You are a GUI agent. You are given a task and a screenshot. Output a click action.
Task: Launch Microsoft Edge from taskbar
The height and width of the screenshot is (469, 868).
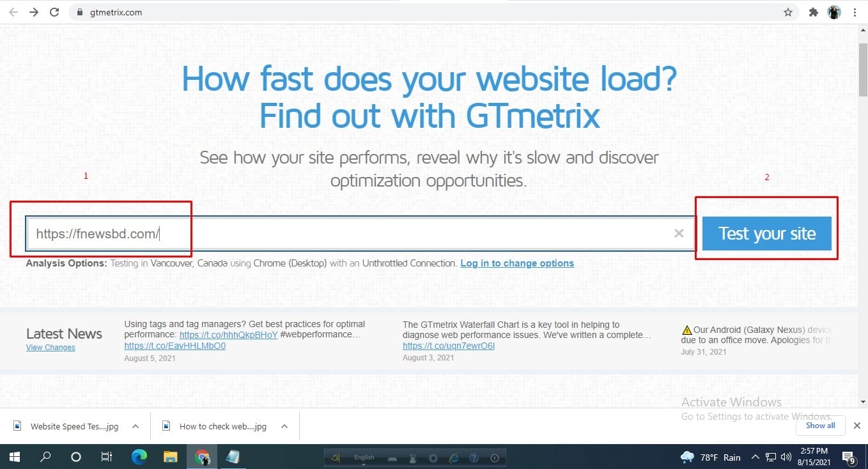click(139, 457)
